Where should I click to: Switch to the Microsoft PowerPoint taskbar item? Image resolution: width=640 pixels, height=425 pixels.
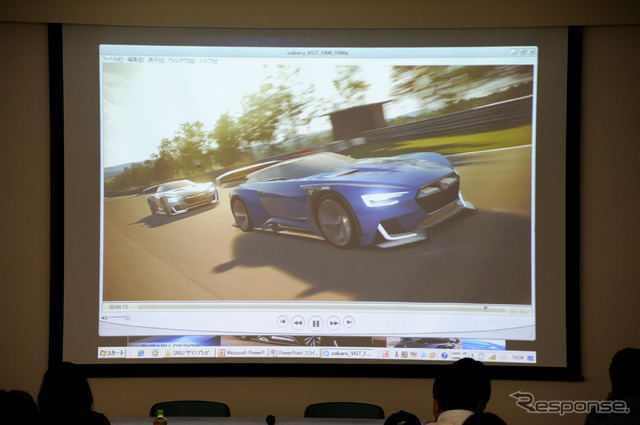(x=242, y=353)
